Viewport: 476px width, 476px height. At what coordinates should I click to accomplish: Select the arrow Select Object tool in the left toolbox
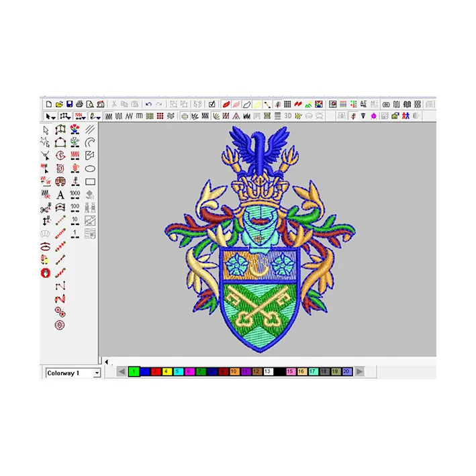point(46,130)
